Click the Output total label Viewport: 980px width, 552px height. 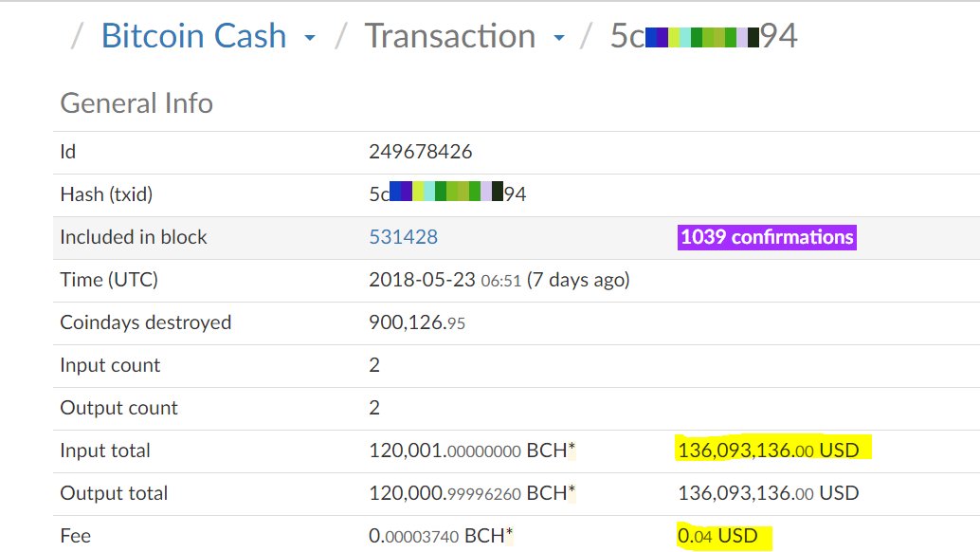(114, 493)
